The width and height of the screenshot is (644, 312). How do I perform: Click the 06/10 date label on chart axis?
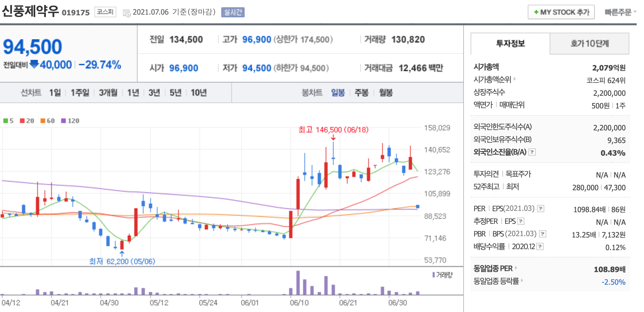[299, 303]
